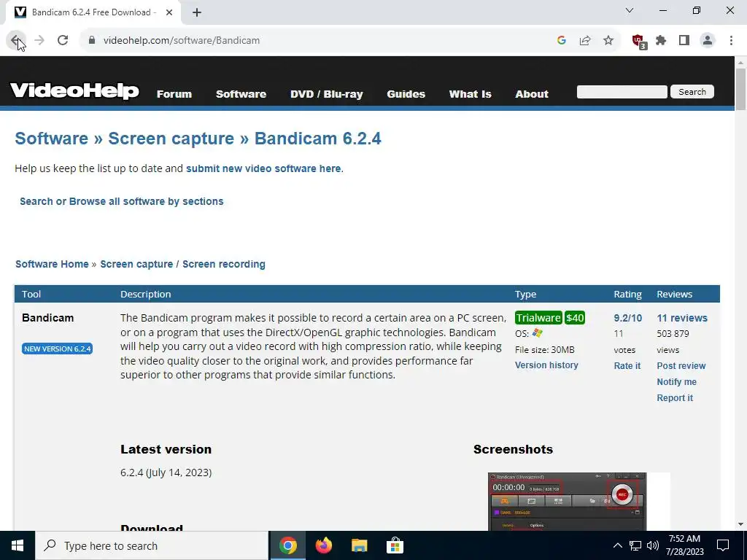
Task: Click the Search button
Action: click(692, 92)
